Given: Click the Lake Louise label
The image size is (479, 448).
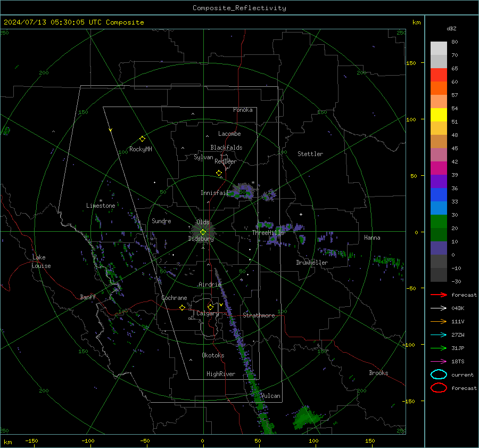Looking at the screenshot, I should (42, 262).
